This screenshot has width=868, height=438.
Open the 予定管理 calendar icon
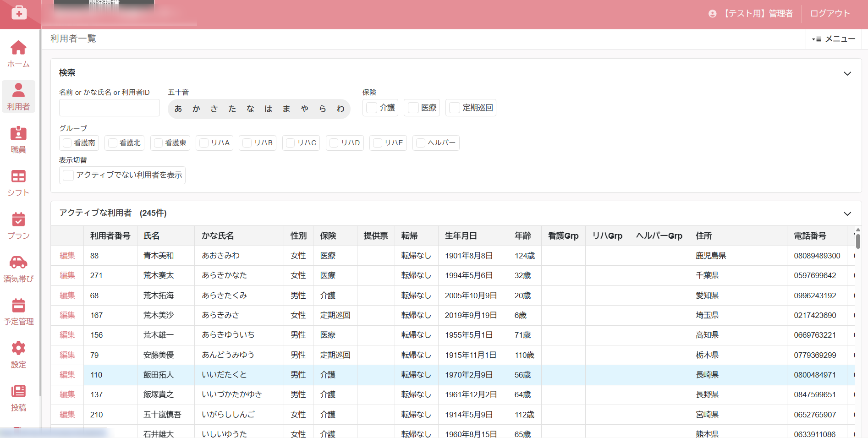(x=18, y=305)
